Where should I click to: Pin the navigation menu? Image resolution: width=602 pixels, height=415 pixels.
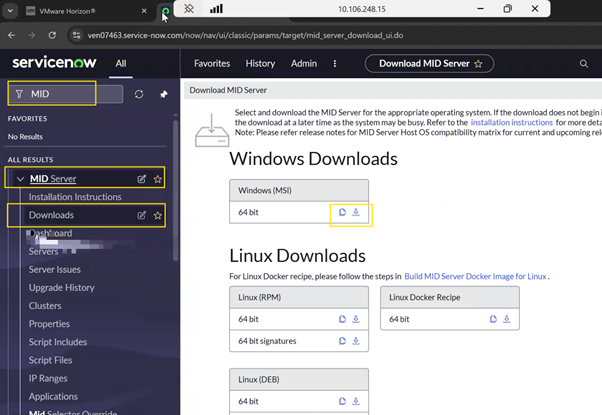(x=164, y=94)
